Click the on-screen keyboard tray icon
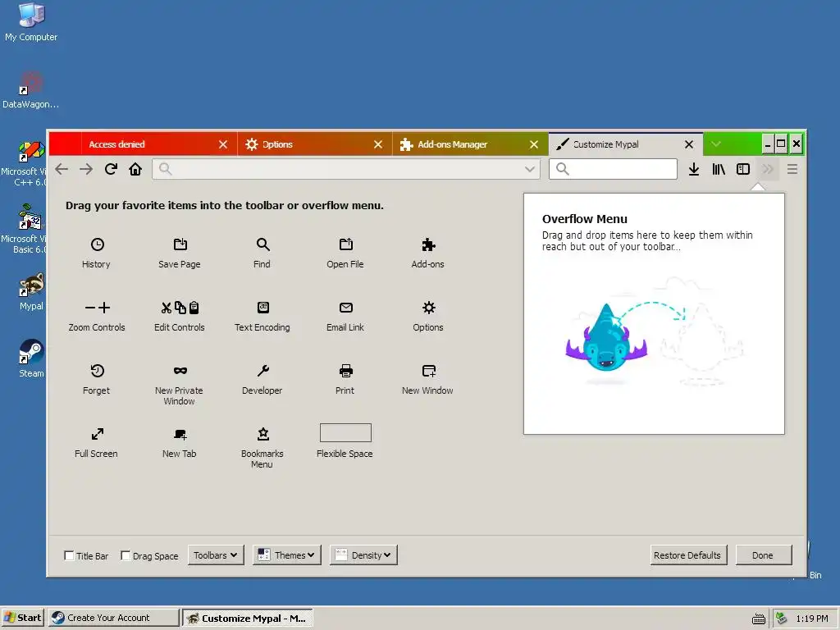Image resolution: width=840 pixels, height=630 pixels. click(x=759, y=619)
